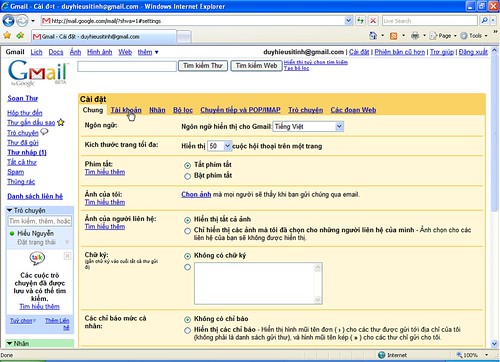
Task: Click the Google Talk bubble icon
Action: 37,258
